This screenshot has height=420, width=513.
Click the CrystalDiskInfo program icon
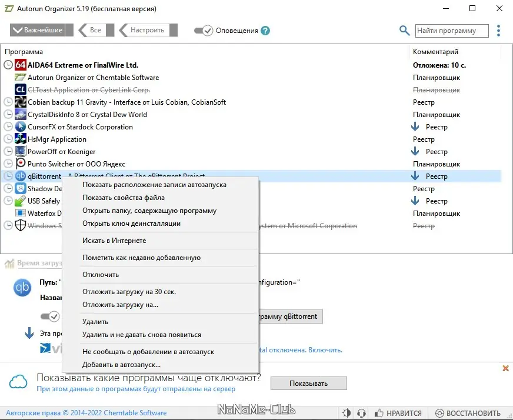coord(20,115)
